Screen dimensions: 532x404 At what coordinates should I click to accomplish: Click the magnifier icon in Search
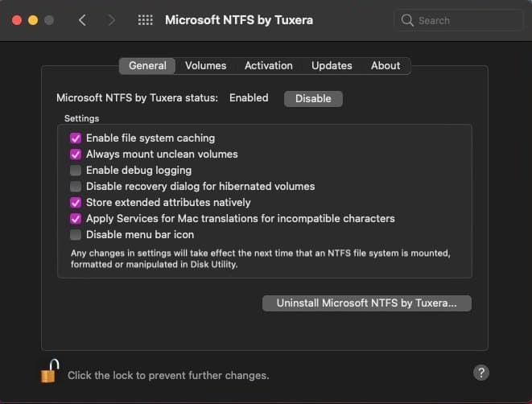pyautogui.click(x=407, y=20)
